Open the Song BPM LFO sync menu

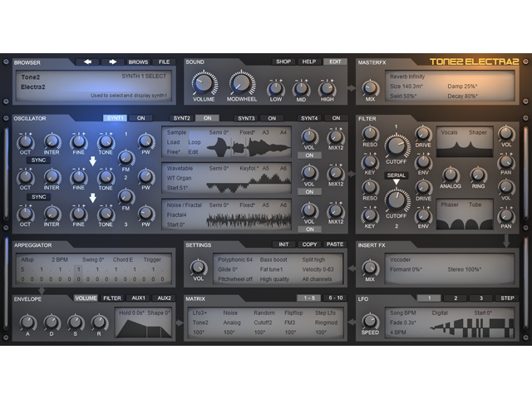click(x=402, y=313)
